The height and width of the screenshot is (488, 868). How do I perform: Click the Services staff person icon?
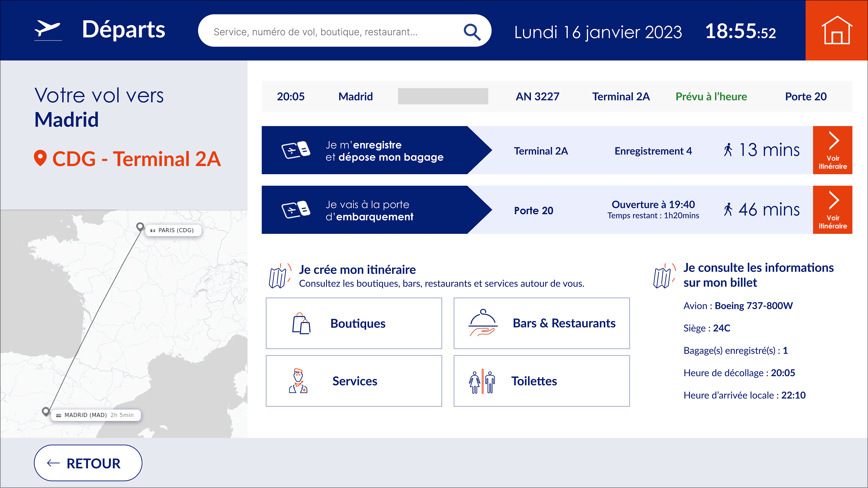coord(298,381)
